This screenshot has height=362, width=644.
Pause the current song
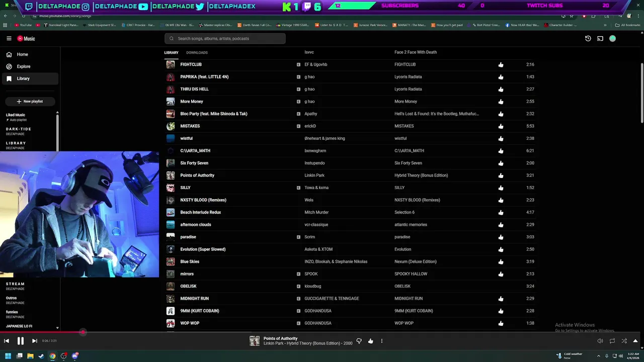[21, 341]
